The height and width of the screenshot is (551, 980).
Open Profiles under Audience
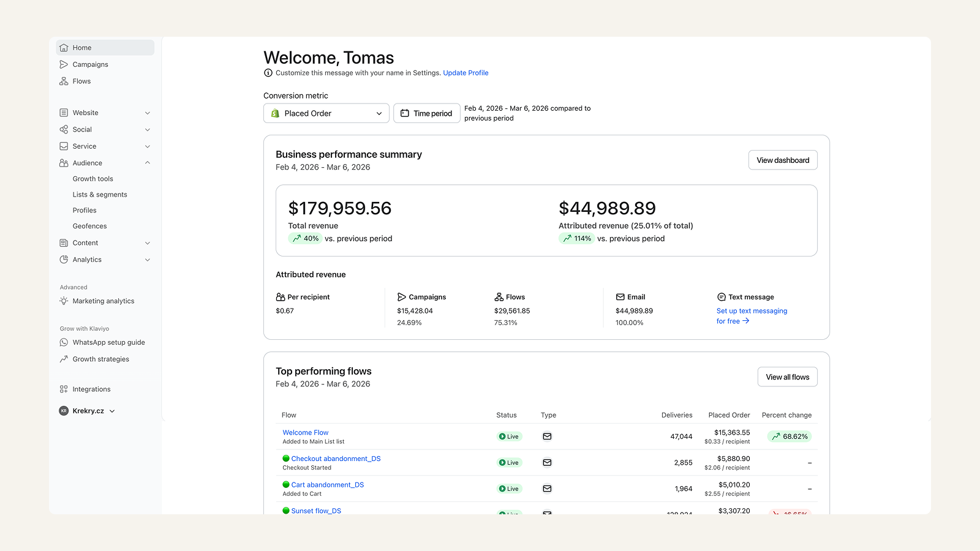pyautogui.click(x=85, y=211)
